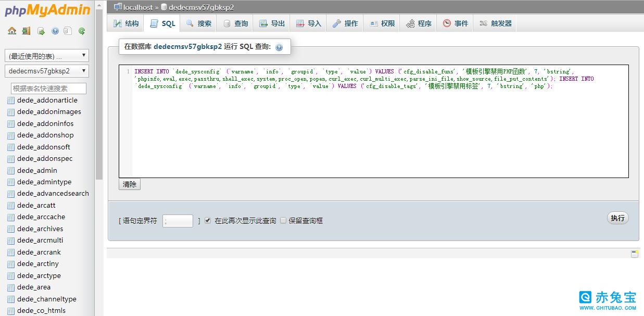Reload the navigation panel with the green arrow icon
The height and width of the screenshot is (316, 644).
point(82,31)
